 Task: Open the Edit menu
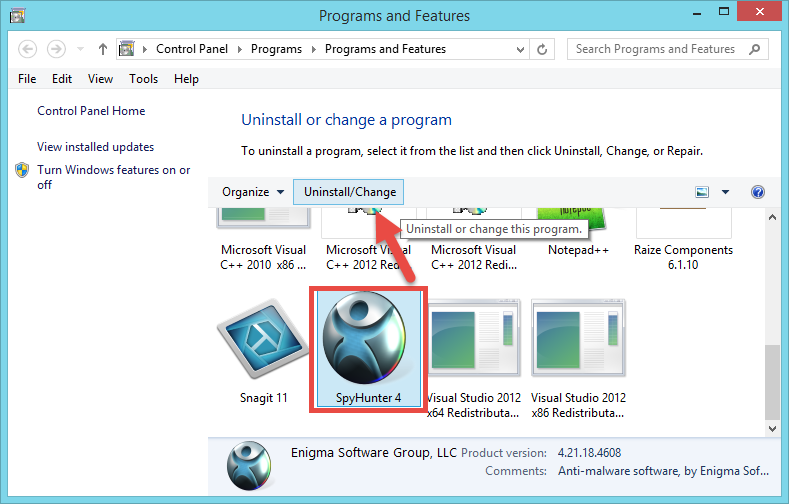(62, 79)
